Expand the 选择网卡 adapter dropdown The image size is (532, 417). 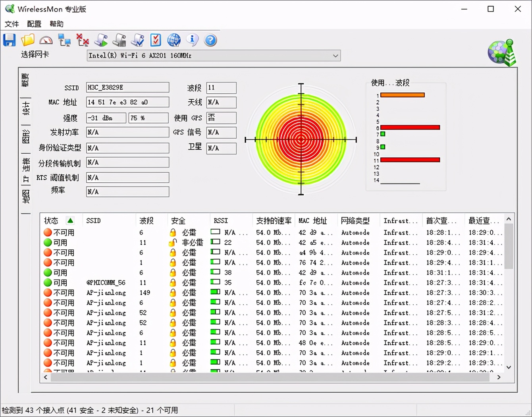(335, 56)
